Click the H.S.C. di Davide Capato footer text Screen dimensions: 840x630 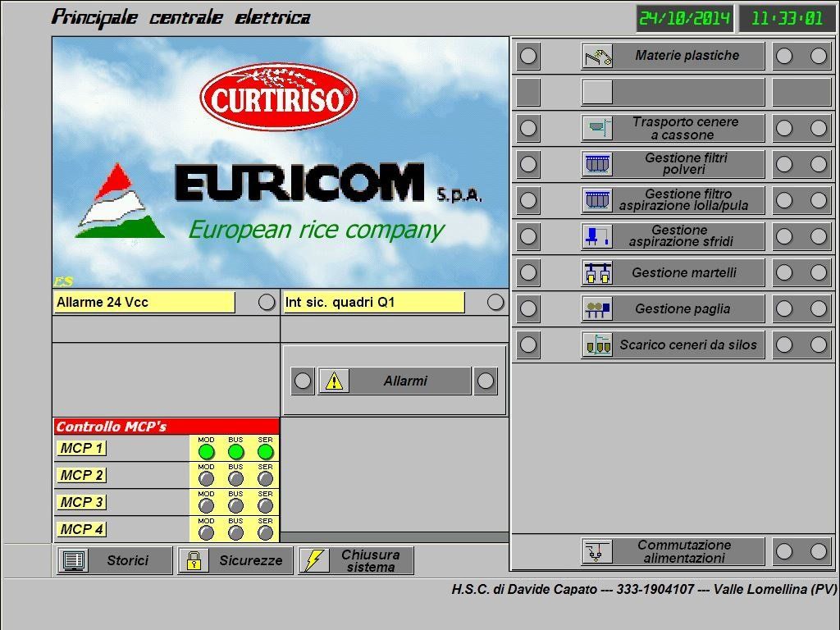[x=645, y=589]
